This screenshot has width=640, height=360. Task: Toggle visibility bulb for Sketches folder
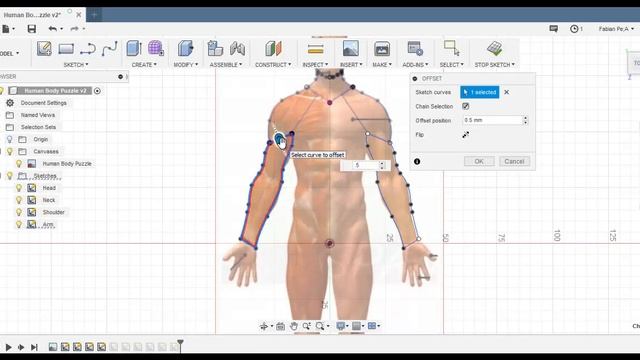10,176
